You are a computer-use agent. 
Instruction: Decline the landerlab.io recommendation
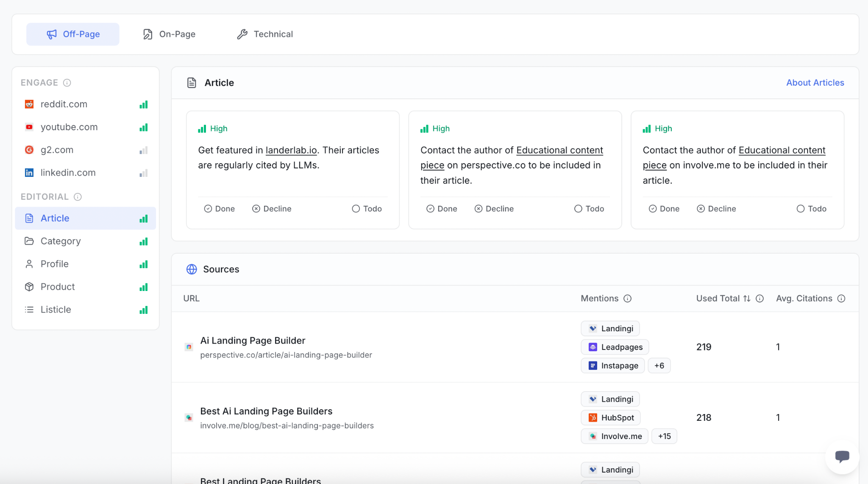(x=272, y=209)
